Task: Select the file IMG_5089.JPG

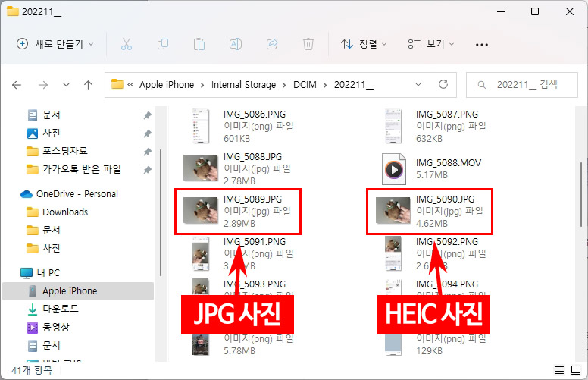Action: coord(253,199)
